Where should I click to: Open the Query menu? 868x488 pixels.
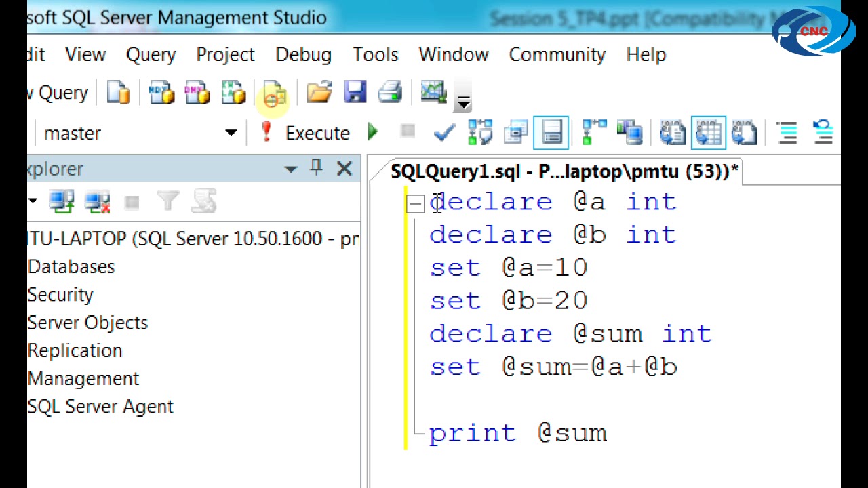[x=151, y=55]
